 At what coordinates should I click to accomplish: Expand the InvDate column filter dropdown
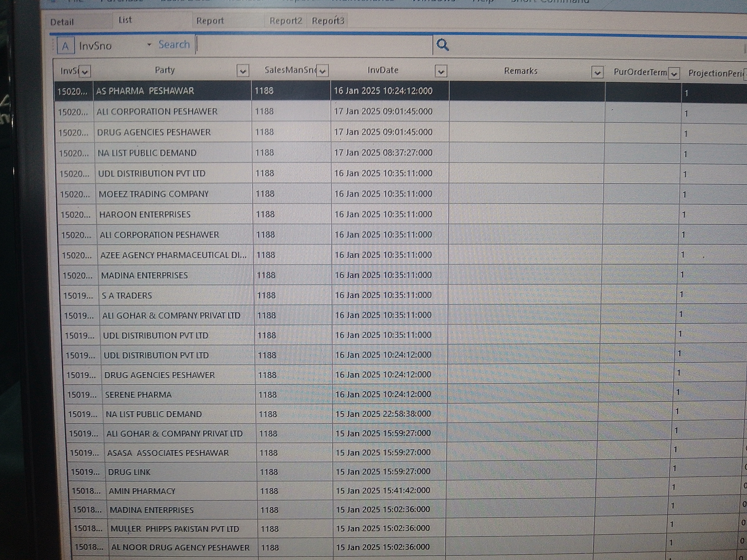tap(441, 72)
